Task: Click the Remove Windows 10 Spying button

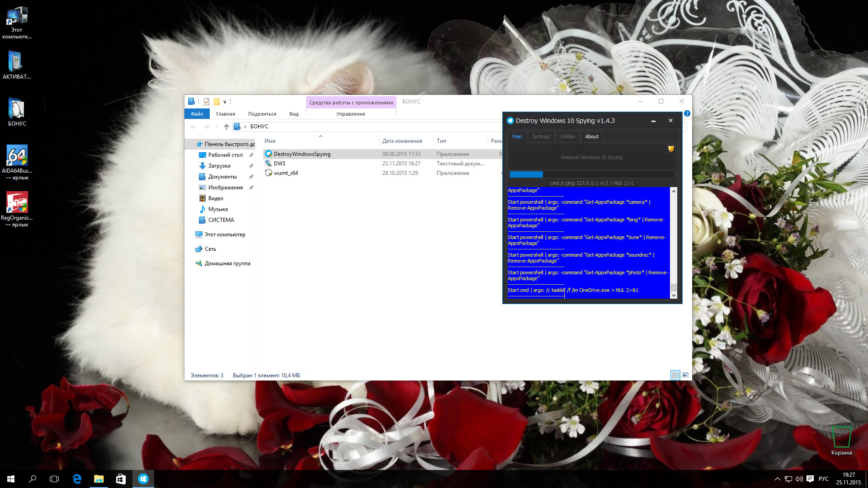Action: [x=591, y=157]
